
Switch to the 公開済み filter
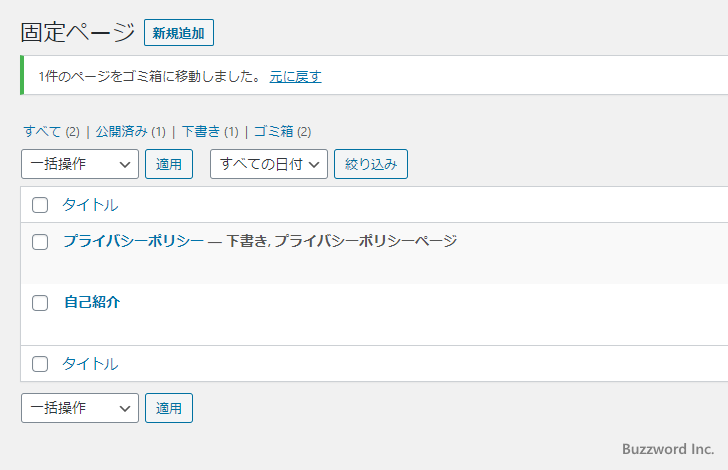coord(122,131)
